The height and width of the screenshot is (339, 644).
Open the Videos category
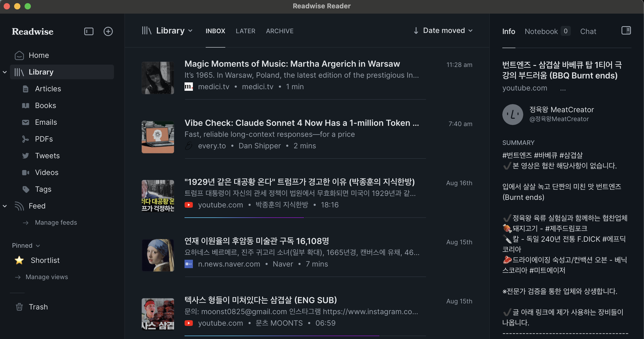click(47, 172)
